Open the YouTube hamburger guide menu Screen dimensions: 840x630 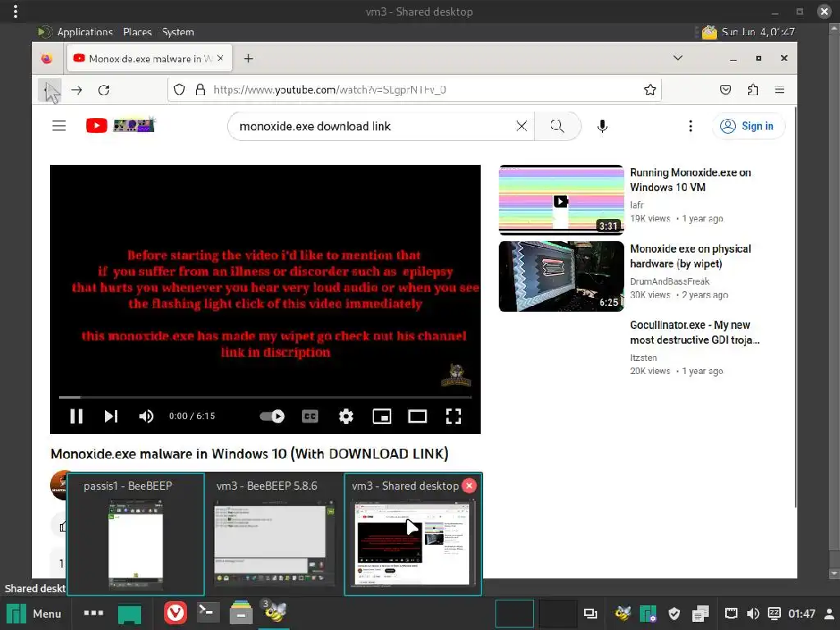(59, 126)
